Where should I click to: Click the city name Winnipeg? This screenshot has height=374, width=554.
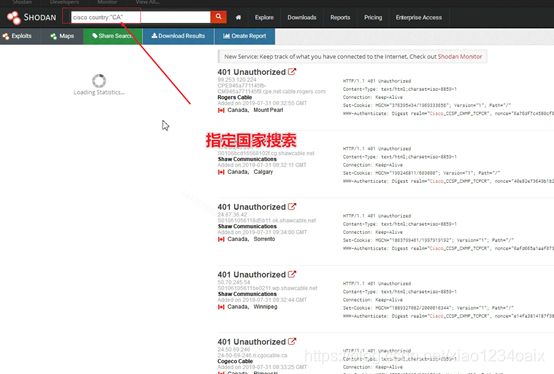(x=265, y=307)
